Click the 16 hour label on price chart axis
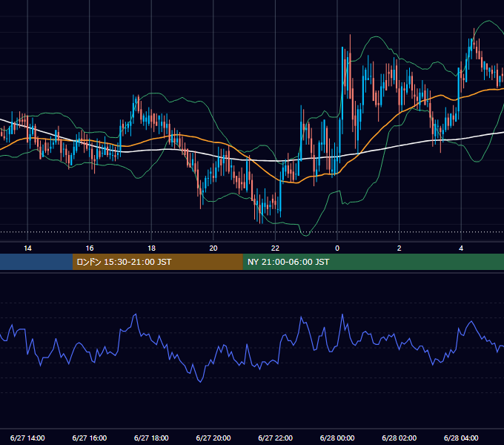Image resolution: width=504 pixels, height=445 pixels. (x=90, y=248)
